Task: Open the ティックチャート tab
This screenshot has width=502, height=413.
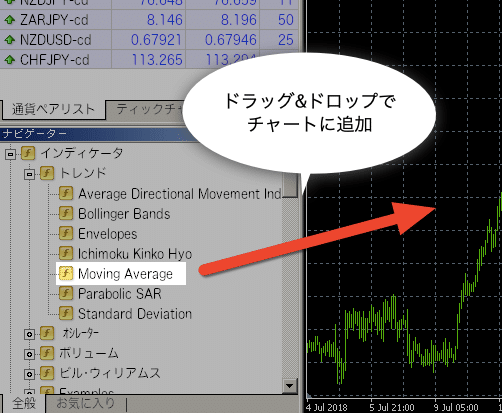Action: point(148,109)
